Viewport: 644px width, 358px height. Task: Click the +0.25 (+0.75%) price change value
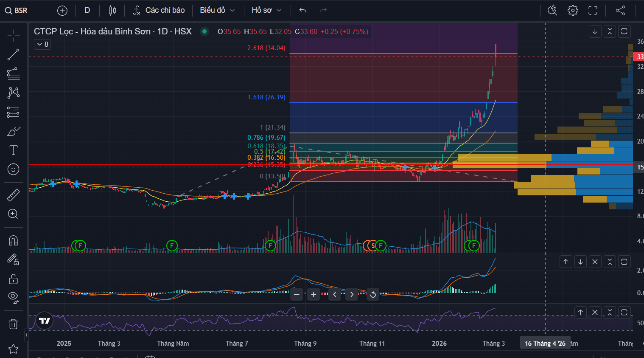point(344,31)
